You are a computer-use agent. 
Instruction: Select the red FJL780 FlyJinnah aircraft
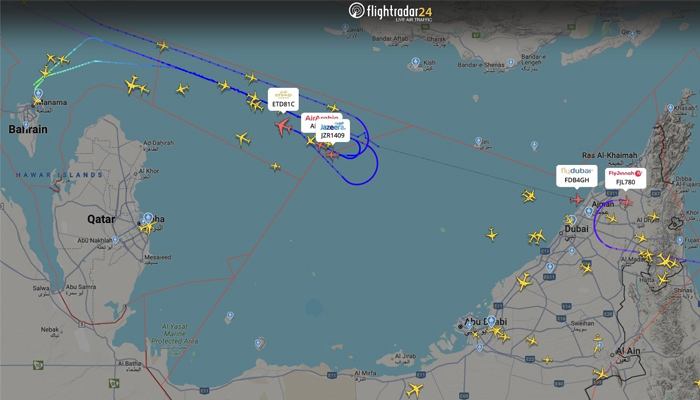(x=626, y=201)
